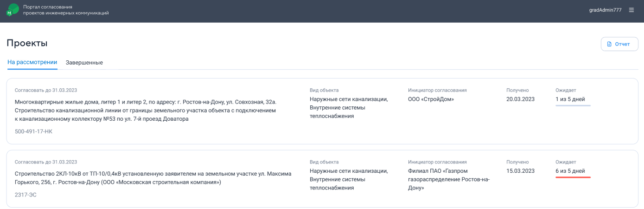Click the green portal logo icon
Image resolution: width=644 pixels, height=209 pixels.
point(13,10)
